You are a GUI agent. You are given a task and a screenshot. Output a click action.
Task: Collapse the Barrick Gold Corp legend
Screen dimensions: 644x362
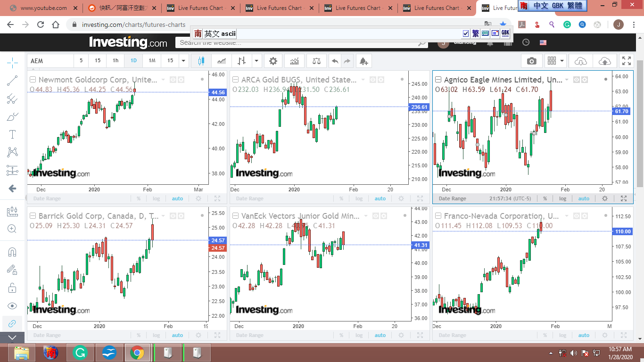pyautogui.click(x=33, y=216)
